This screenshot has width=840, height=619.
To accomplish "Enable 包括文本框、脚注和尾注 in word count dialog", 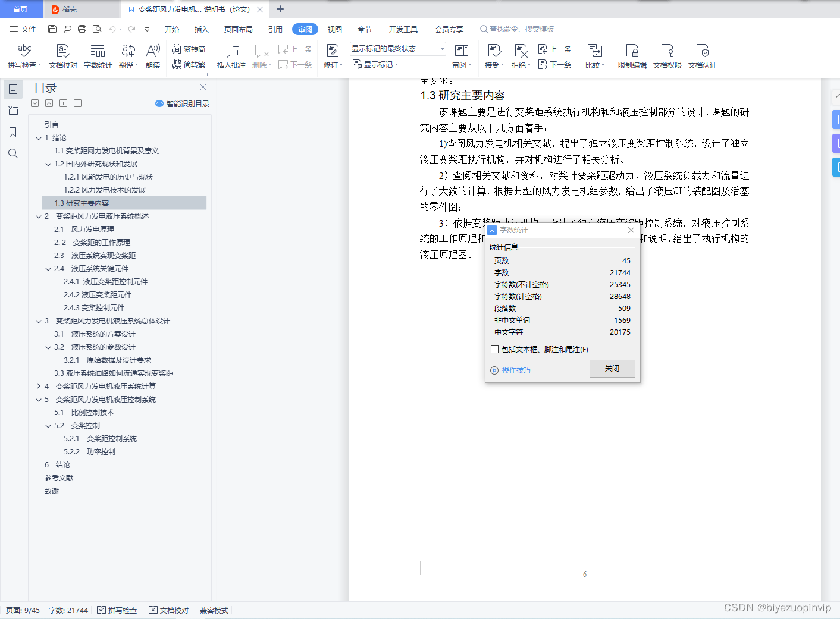I will [494, 349].
